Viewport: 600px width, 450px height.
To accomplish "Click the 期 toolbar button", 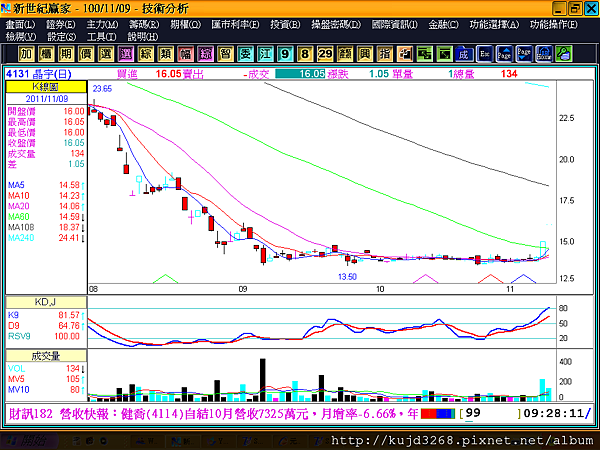I will (66, 54).
